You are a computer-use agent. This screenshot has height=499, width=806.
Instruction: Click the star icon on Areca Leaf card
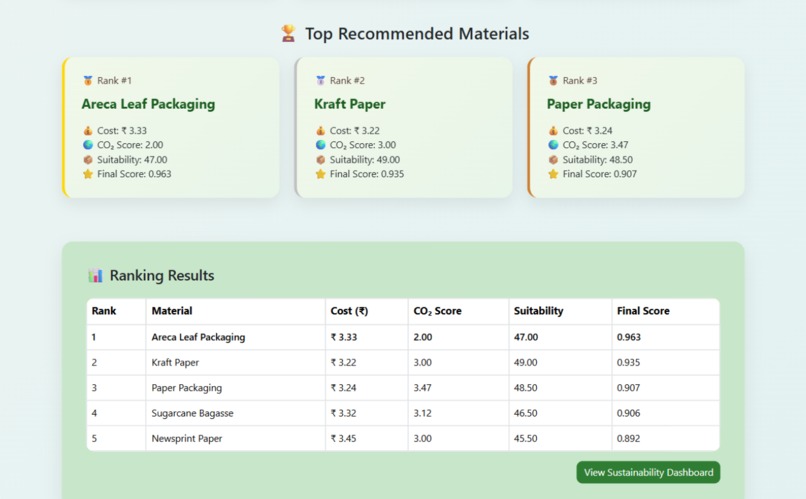coord(88,174)
